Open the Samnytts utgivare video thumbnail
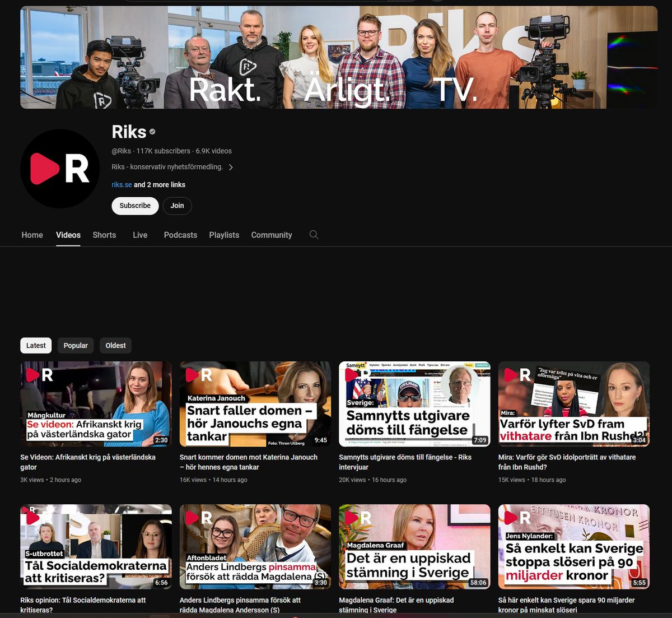672x618 pixels. (414, 404)
